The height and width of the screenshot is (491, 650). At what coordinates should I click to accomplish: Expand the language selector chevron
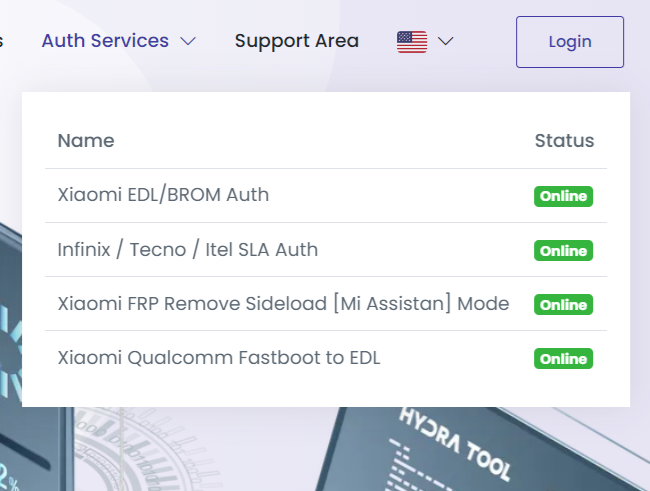click(x=446, y=42)
